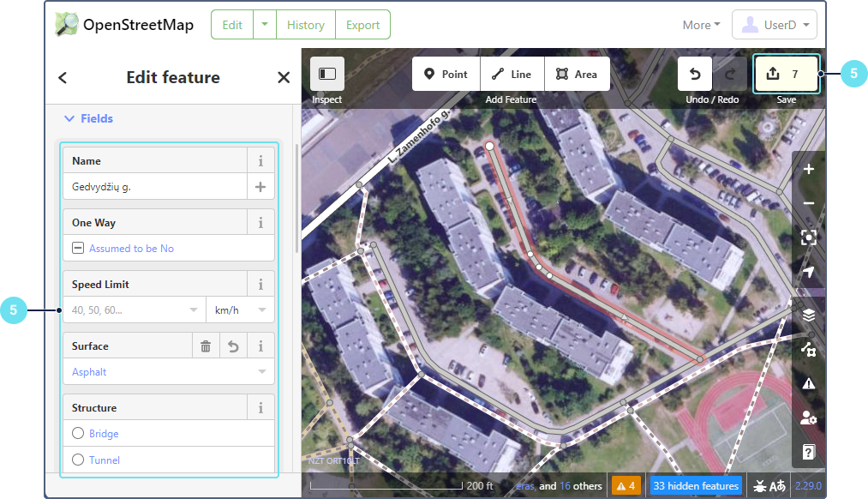Toggle the Inspect sidebar panel icon
This screenshot has height=499, width=868.
pos(326,75)
